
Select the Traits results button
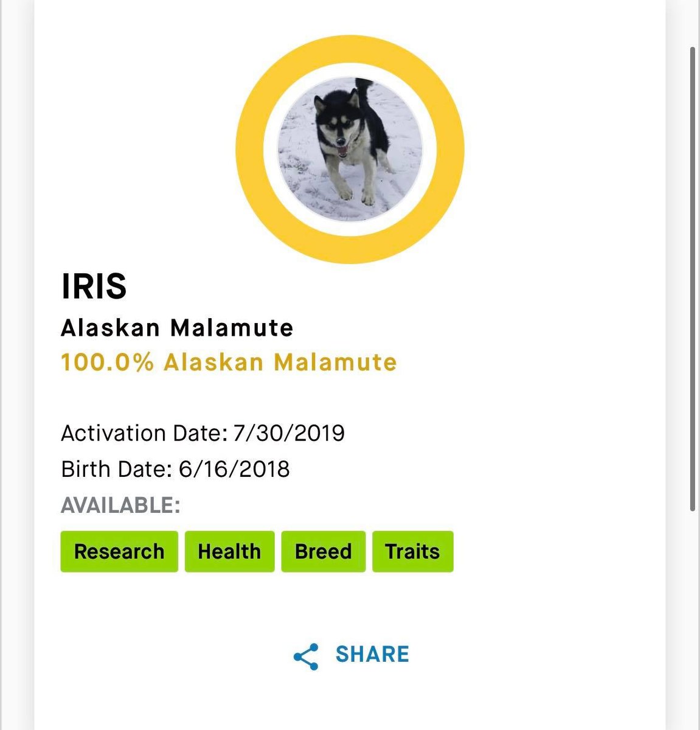(412, 551)
